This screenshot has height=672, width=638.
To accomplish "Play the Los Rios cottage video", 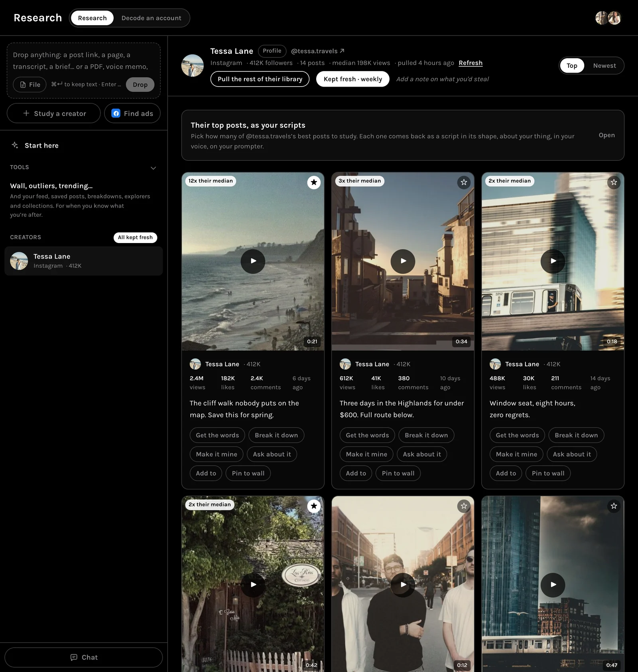I will point(253,585).
